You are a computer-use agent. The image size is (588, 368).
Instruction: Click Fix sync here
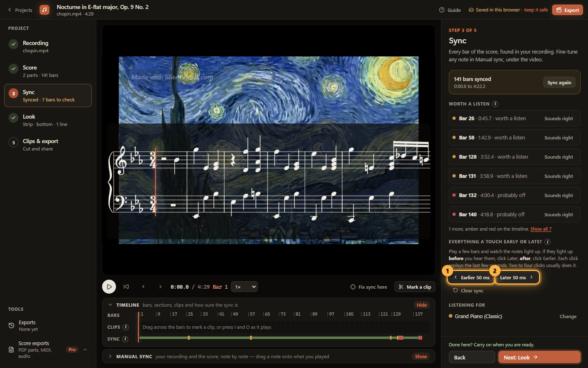click(369, 287)
